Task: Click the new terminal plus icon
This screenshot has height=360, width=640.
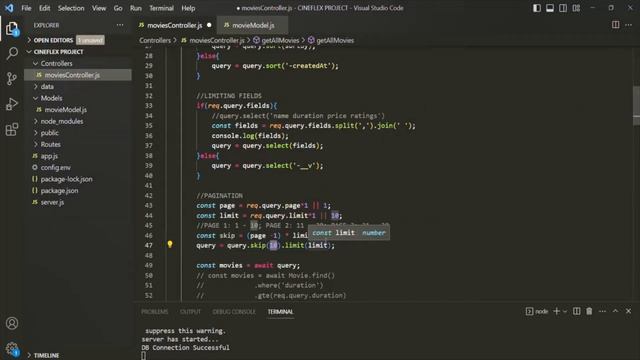Action: 556,311
